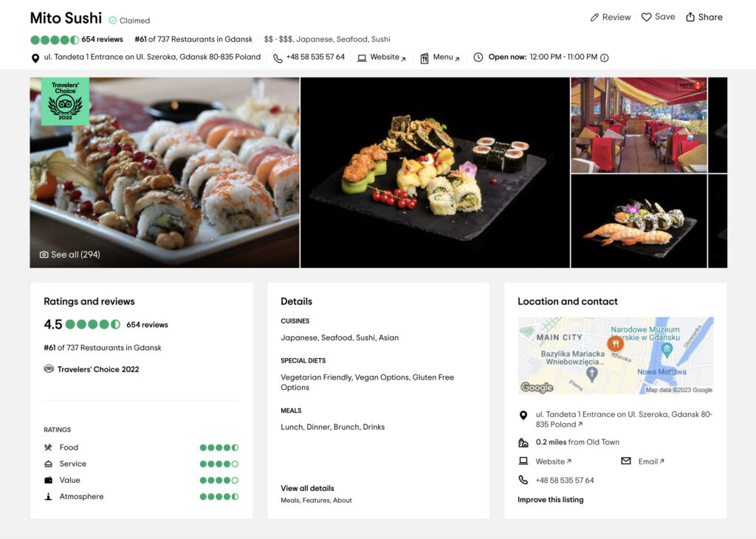
Task: Click the Travelers' Choice 2022 green badge
Action: point(65,101)
